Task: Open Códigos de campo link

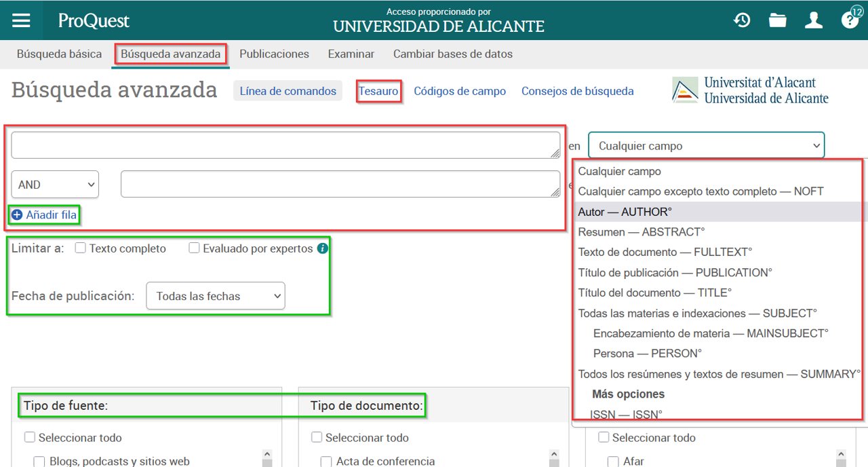Action: point(460,91)
